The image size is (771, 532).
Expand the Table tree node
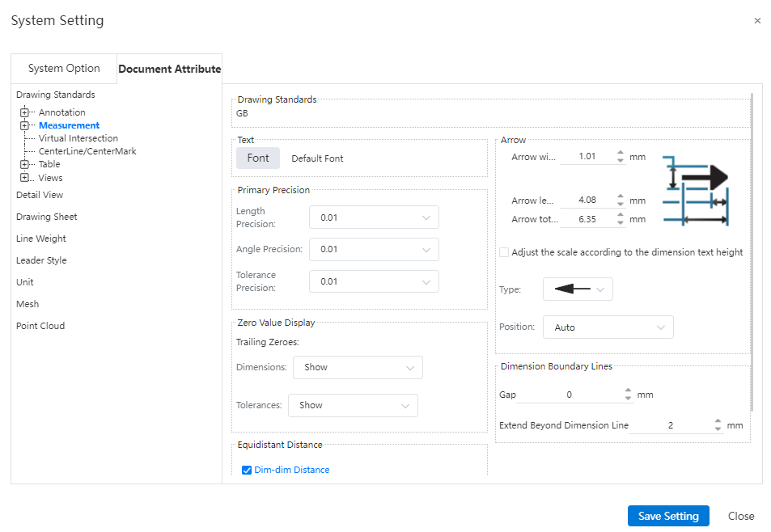(24, 164)
